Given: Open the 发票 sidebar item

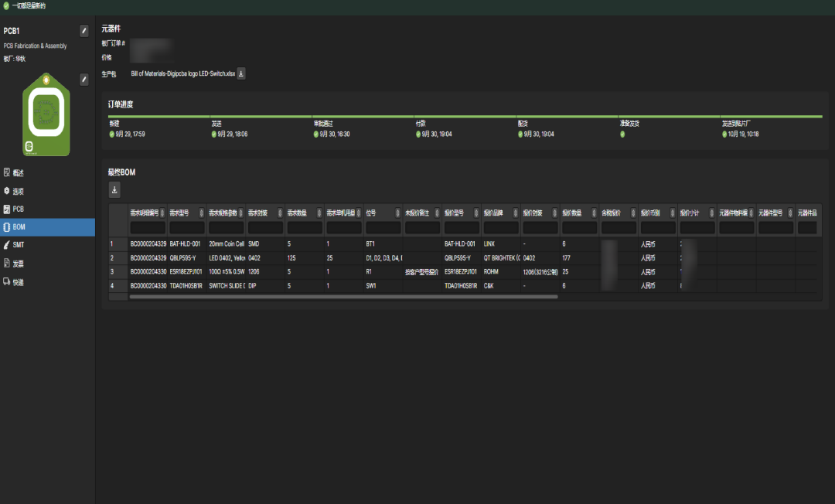Looking at the screenshot, I should click(47, 264).
